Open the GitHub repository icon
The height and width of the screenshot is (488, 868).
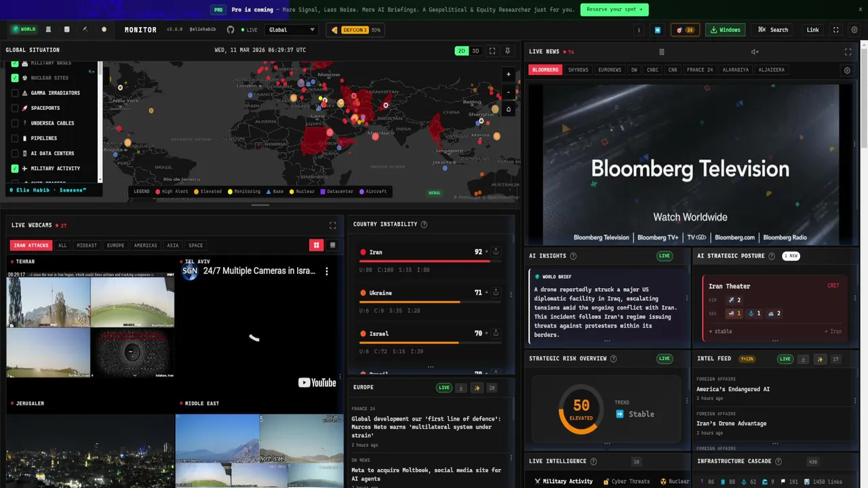tap(231, 30)
